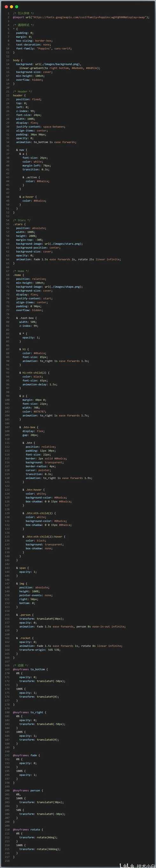
Task: Click the '& .btn:nth-child(2):hover {' selector line
Action: coord(44,536)
